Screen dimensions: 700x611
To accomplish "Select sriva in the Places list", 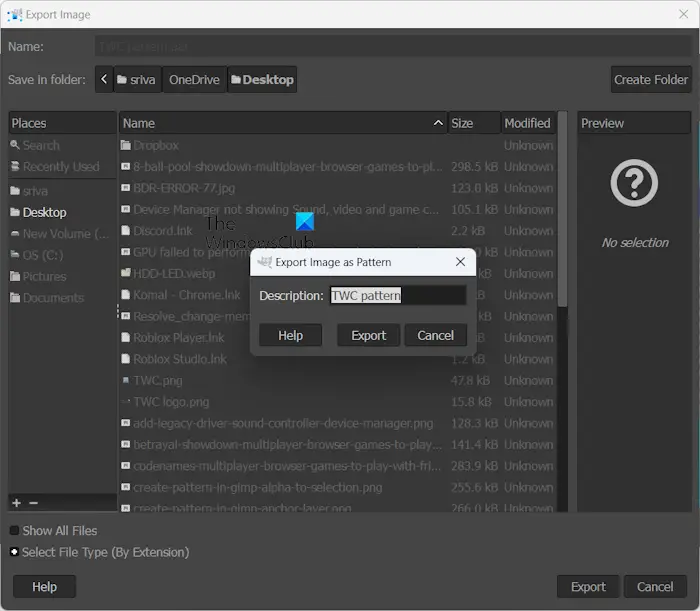I will click(62, 191).
